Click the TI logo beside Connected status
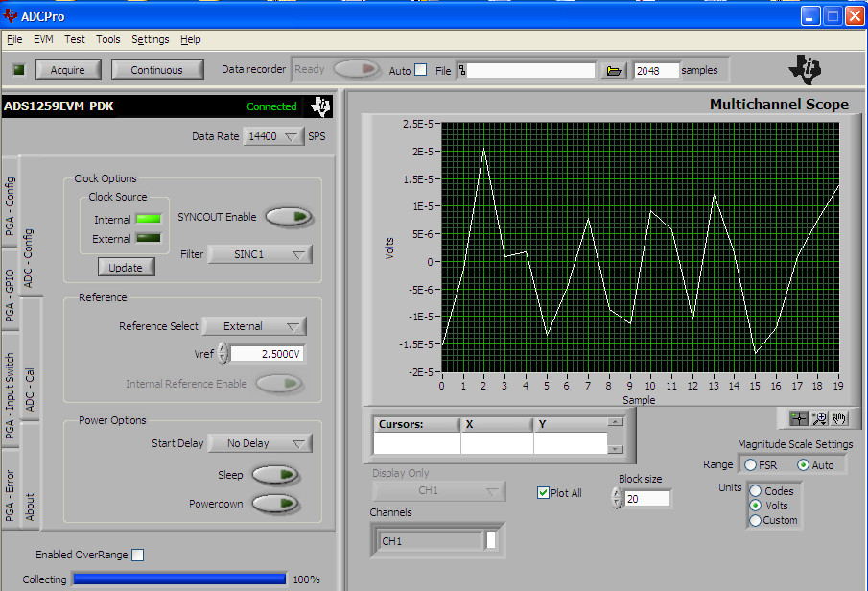 (320, 106)
